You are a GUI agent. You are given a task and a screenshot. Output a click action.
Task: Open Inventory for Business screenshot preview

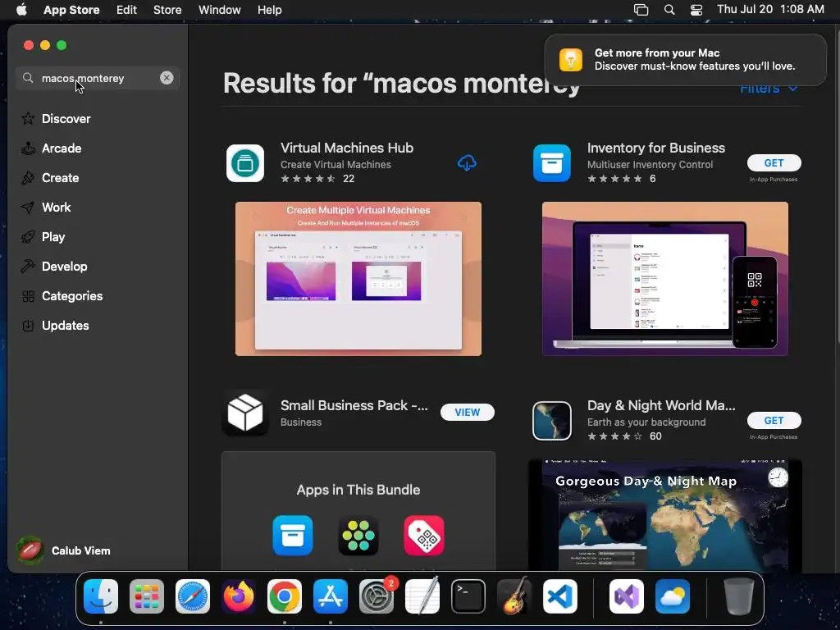pyautogui.click(x=664, y=279)
